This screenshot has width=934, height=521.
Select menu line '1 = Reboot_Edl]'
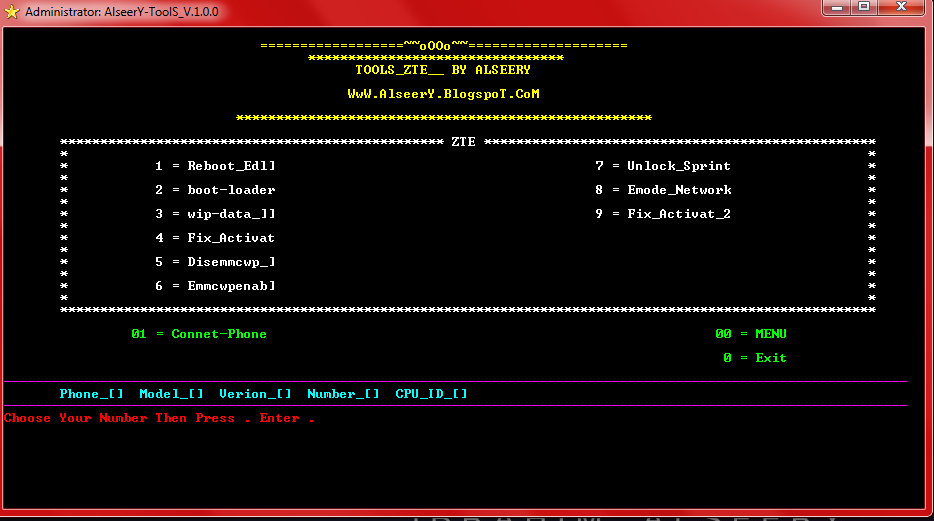[x=215, y=166]
